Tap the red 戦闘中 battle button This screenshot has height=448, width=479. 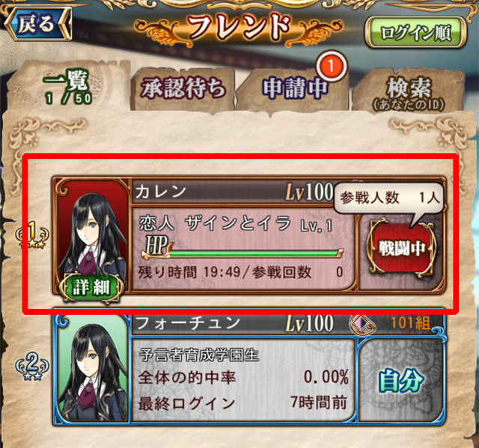click(401, 248)
